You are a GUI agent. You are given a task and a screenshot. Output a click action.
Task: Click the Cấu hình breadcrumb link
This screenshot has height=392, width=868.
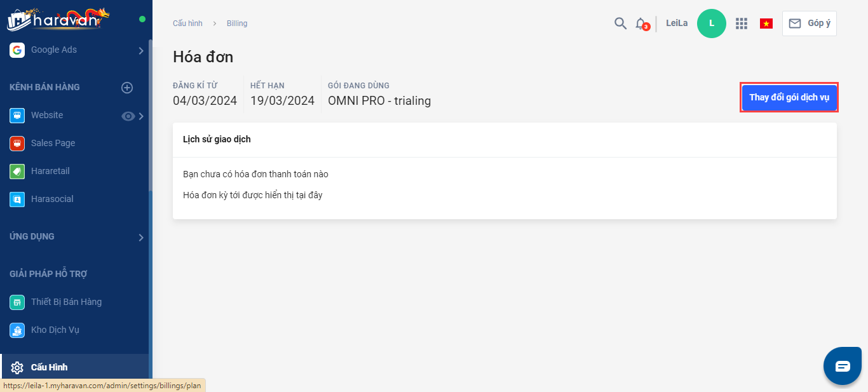(187, 24)
